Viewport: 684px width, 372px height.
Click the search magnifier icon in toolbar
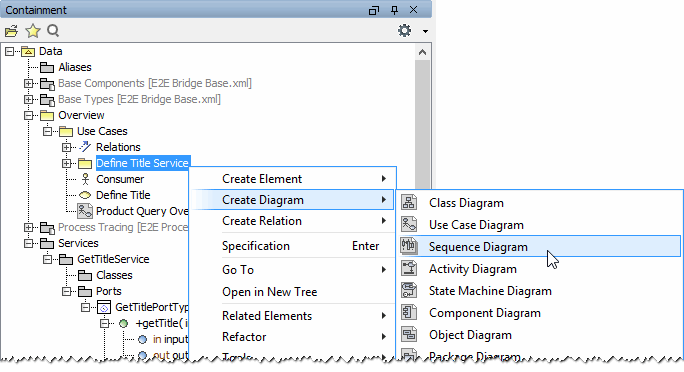point(53,31)
